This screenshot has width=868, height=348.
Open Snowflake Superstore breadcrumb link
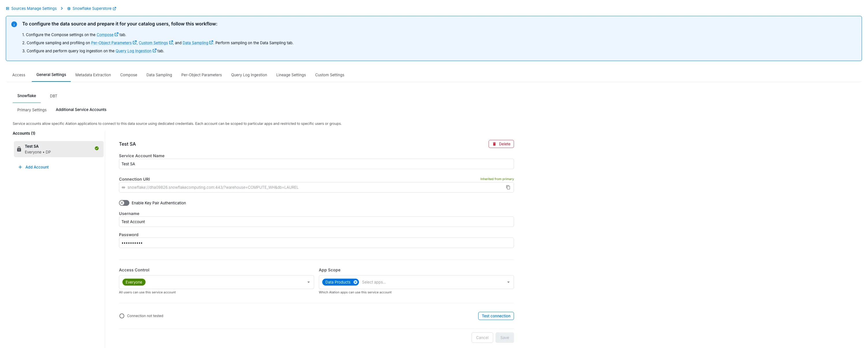(92, 8)
